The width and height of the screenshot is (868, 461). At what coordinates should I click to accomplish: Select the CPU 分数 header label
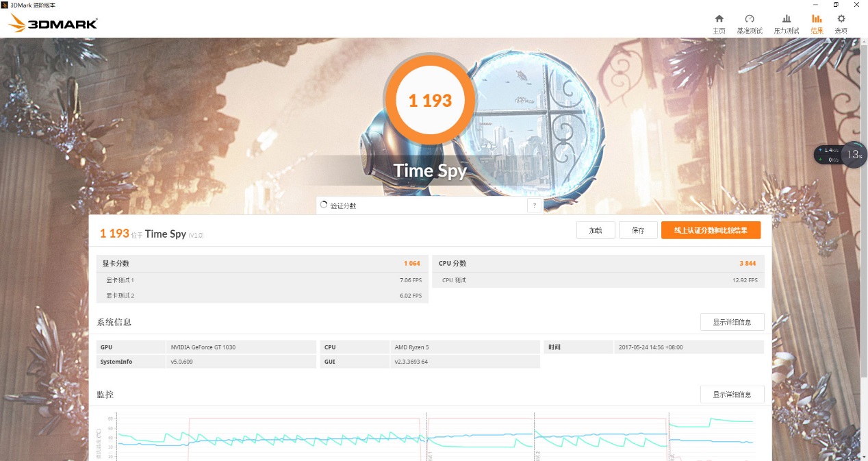[x=452, y=264]
